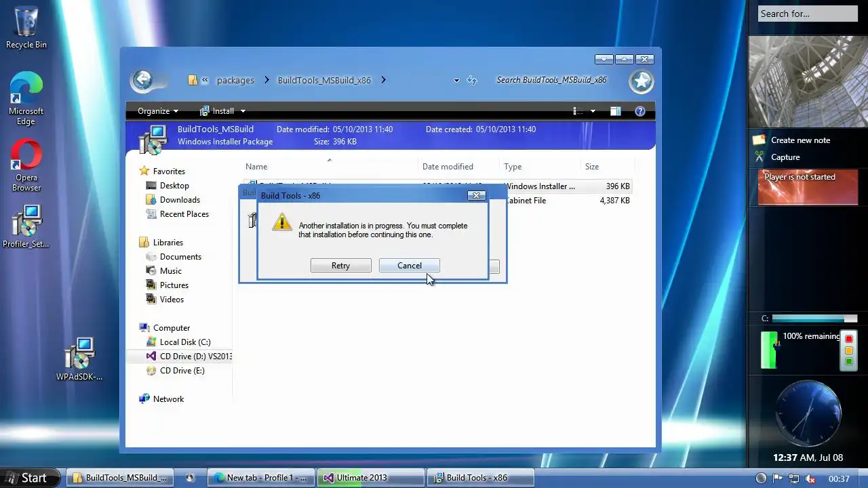This screenshot has height=488, width=868.
Task: Select Libraries in navigation pane
Action: click(x=167, y=243)
